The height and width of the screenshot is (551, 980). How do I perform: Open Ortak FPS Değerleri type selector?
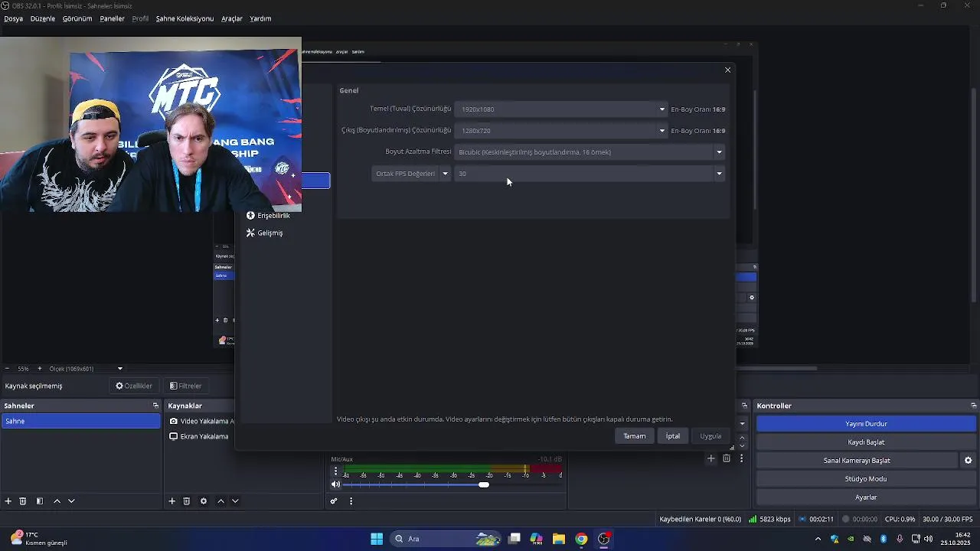pyautogui.click(x=411, y=174)
